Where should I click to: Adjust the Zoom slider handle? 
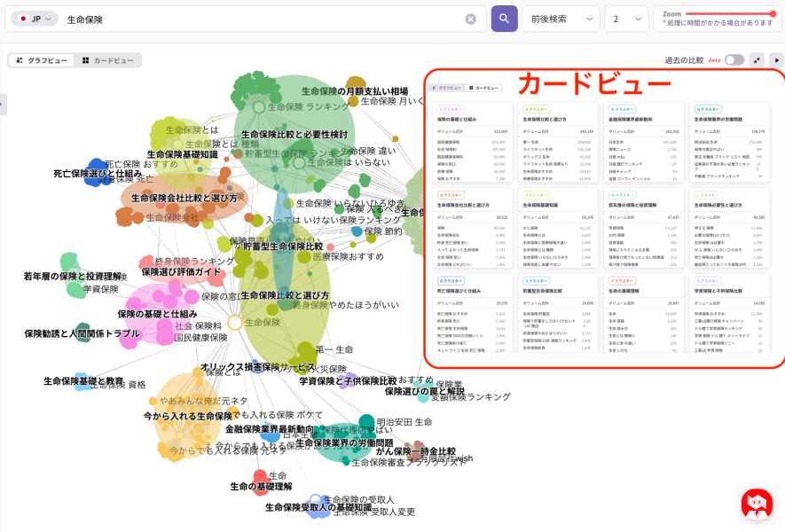coord(773,13)
